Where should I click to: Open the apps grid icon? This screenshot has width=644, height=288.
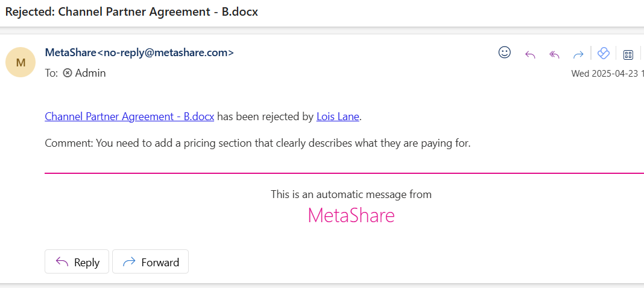[628, 54]
